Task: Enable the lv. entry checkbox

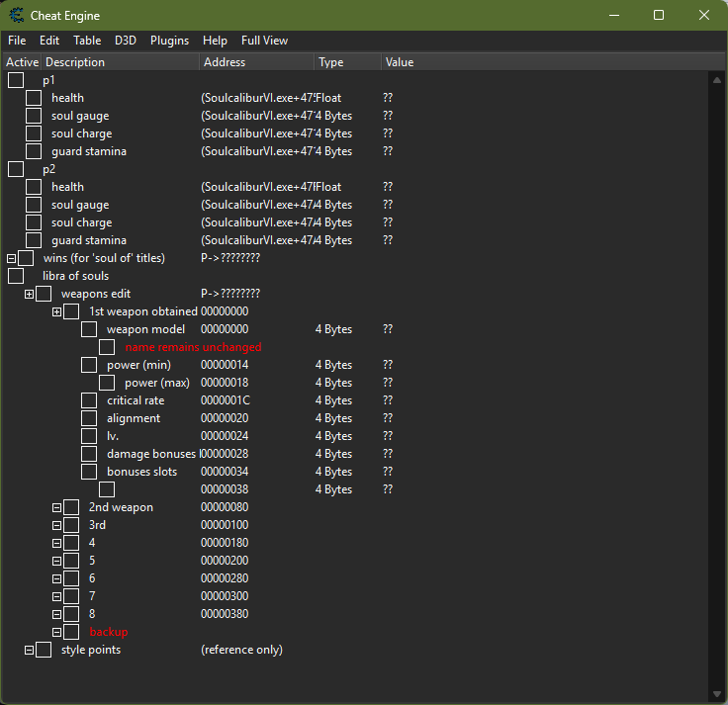Action: (x=89, y=436)
